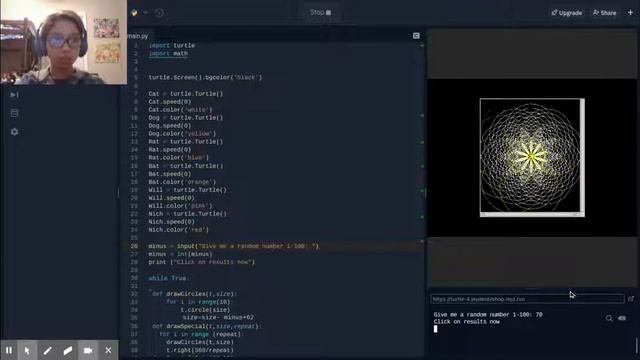Click the 'minus = input(' code line
The width and height of the screenshot is (640, 360).
tap(233, 246)
